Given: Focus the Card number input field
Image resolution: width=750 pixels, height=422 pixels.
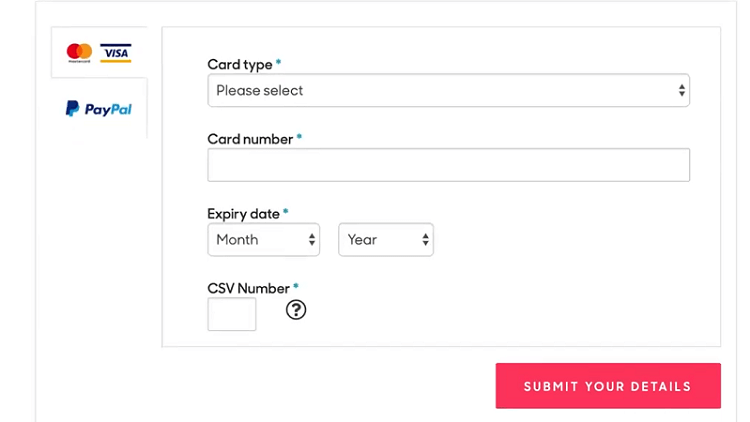Looking at the screenshot, I should [448, 165].
